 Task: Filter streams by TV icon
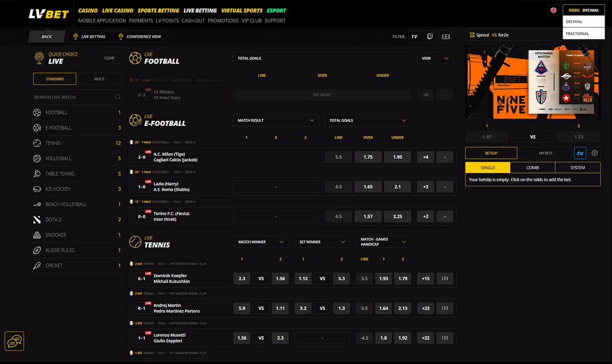click(x=414, y=36)
